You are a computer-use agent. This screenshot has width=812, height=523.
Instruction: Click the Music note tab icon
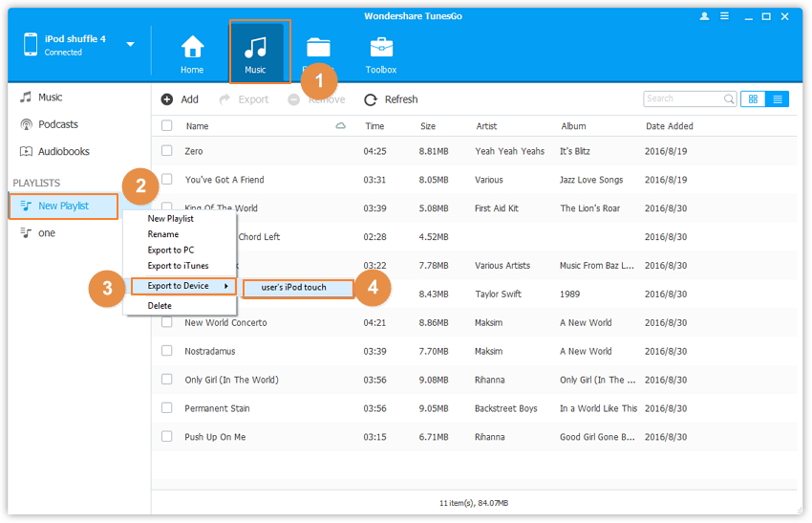click(255, 47)
